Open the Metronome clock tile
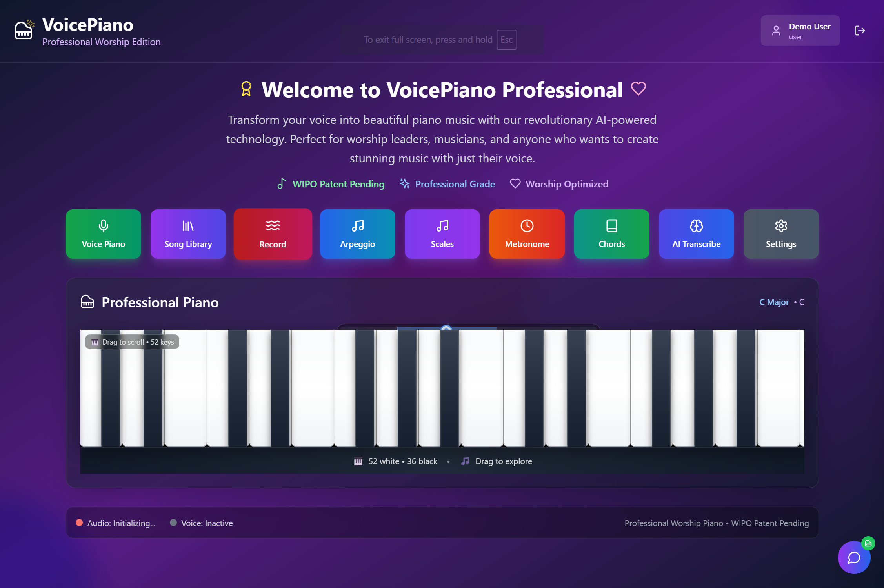The height and width of the screenshot is (588, 884). tap(527, 234)
